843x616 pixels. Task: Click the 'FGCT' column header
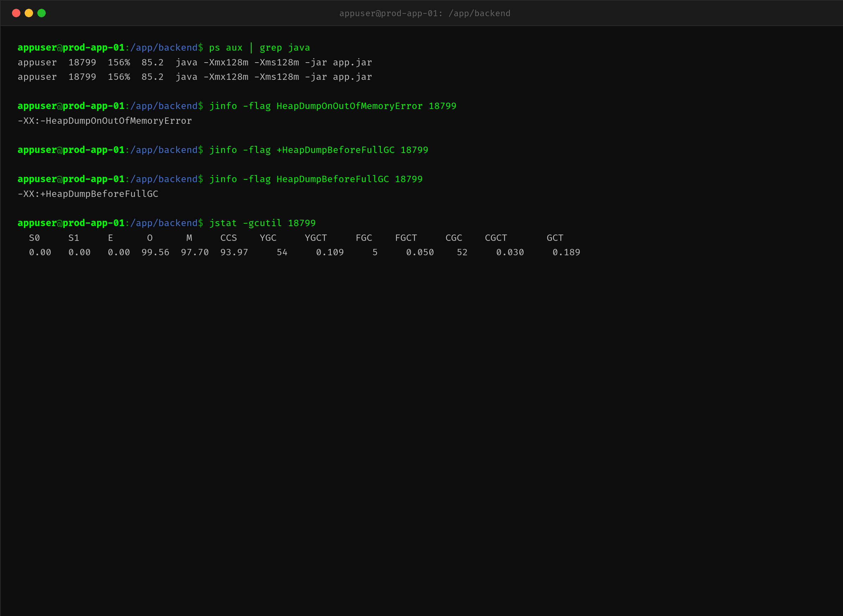click(406, 238)
